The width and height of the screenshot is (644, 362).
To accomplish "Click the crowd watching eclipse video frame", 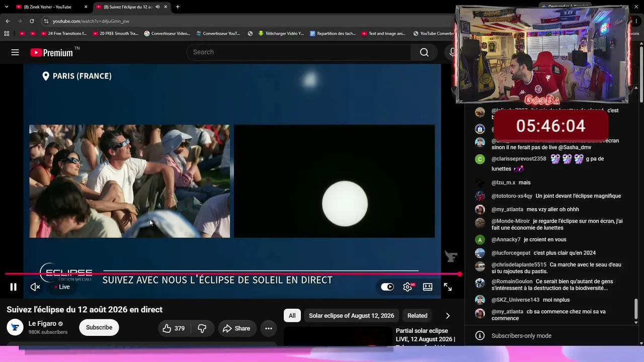I will pyautogui.click(x=130, y=181).
